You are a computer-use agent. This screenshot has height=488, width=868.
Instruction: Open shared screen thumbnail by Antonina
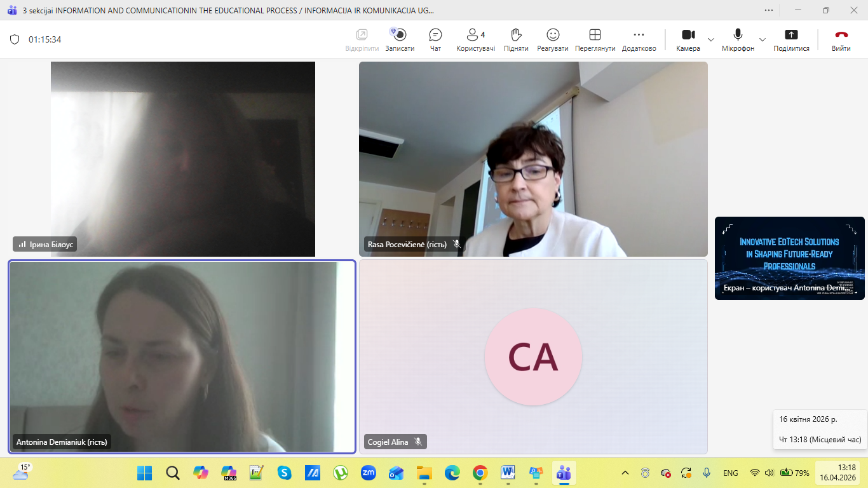click(789, 258)
